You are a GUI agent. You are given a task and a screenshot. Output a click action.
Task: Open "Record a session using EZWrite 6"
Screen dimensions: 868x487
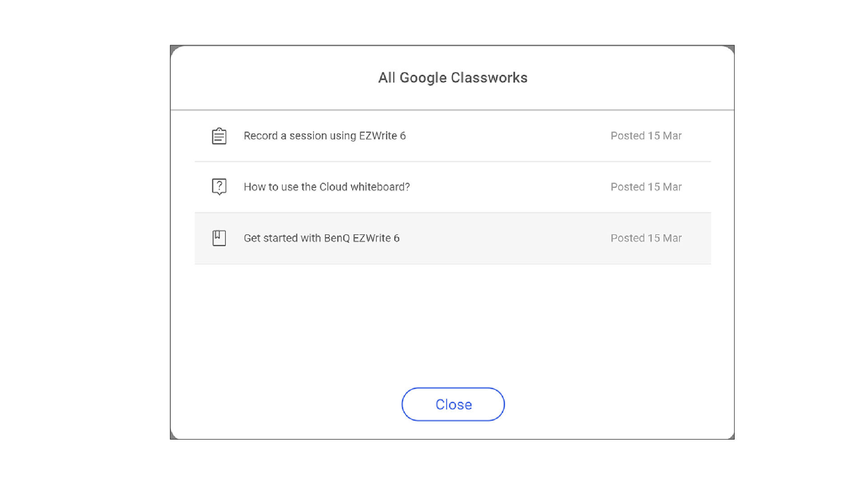point(324,136)
